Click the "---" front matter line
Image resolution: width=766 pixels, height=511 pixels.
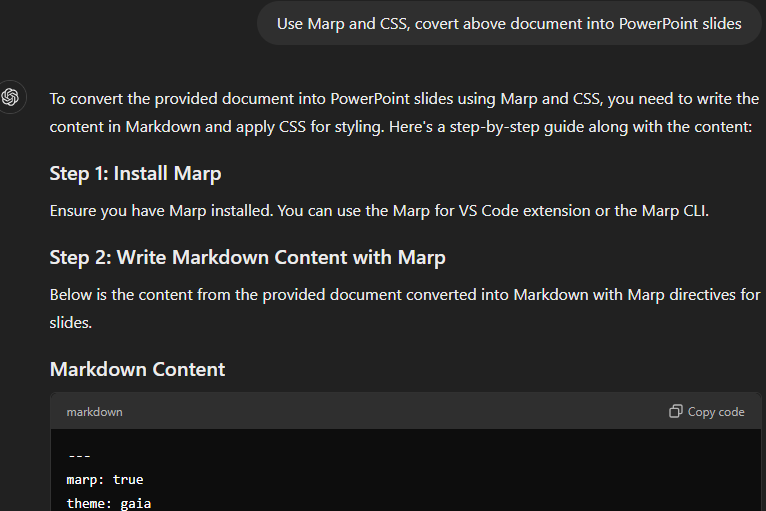[79, 456]
